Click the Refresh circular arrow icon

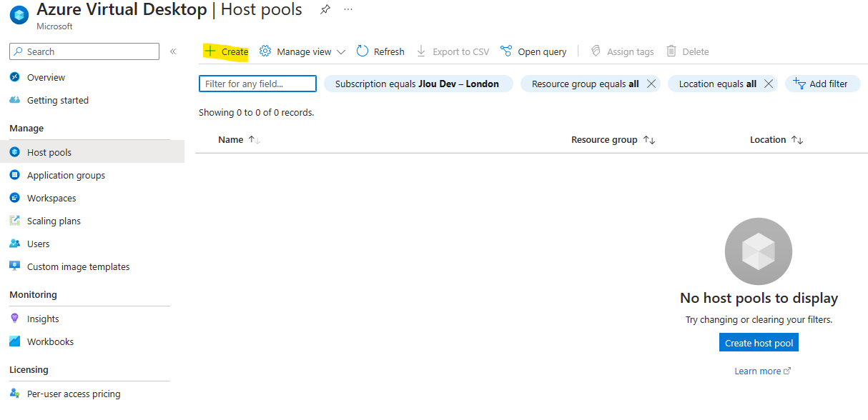[363, 51]
